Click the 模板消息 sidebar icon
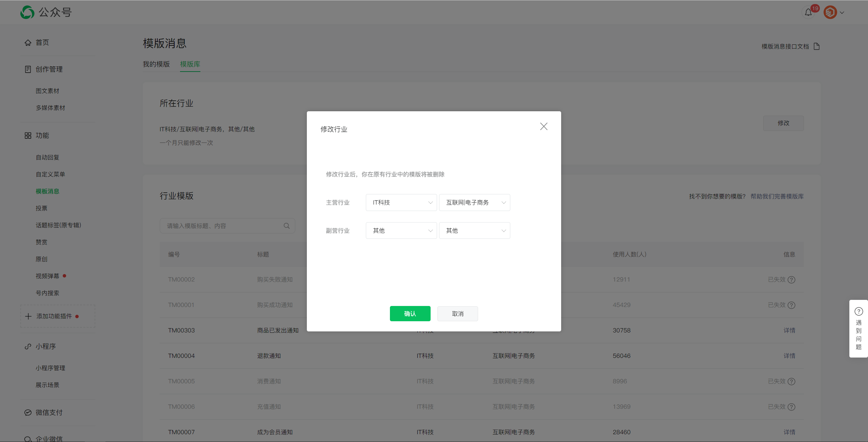 (46, 191)
